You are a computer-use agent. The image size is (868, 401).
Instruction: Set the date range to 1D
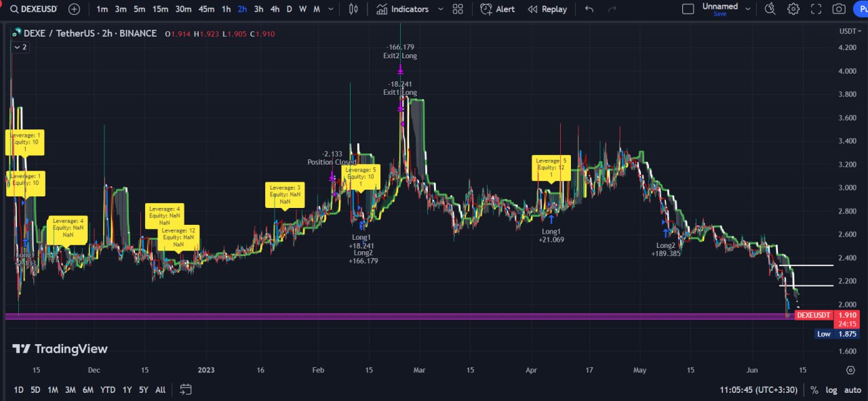(18, 389)
